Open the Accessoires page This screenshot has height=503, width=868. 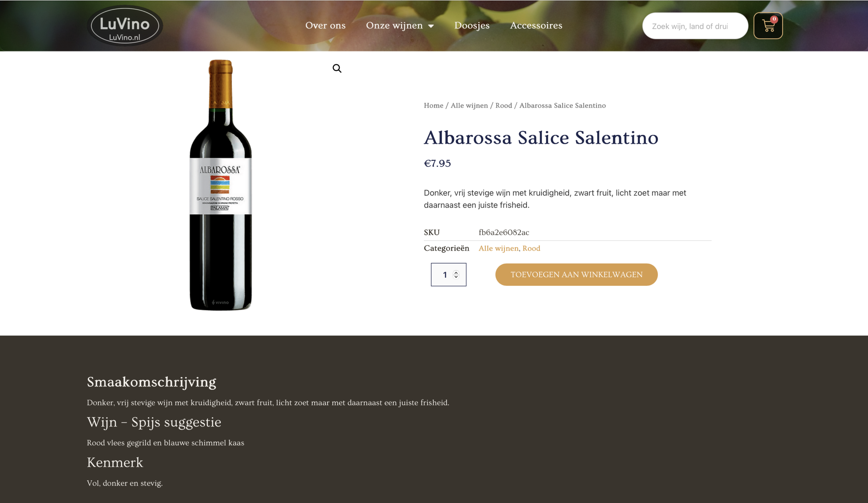coord(536,25)
